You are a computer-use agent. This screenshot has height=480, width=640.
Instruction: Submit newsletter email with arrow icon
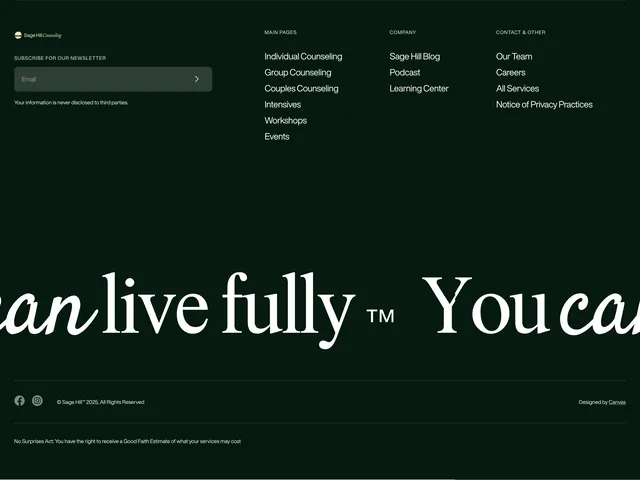point(197,79)
